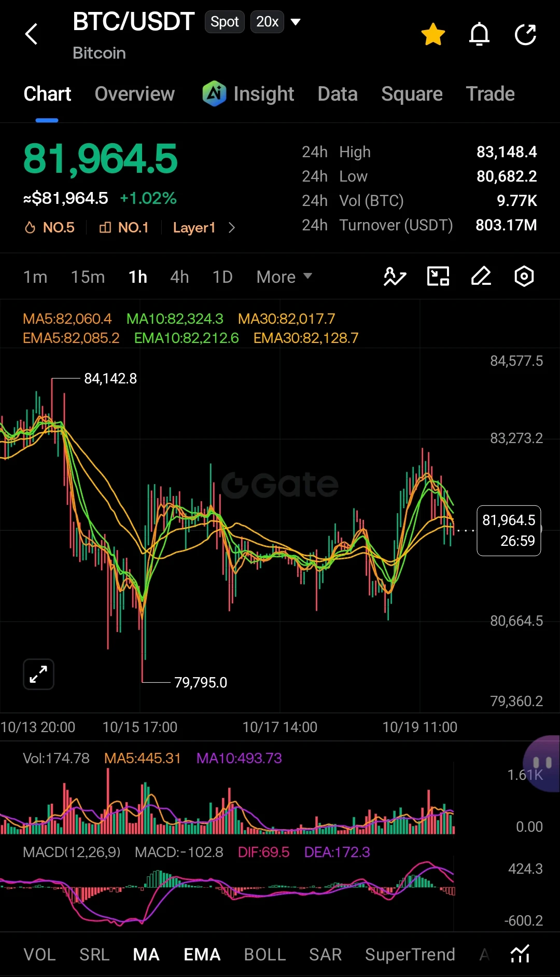Image resolution: width=560 pixels, height=977 pixels.
Task: Tap the back arrow icon
Action: pos(32,34)
